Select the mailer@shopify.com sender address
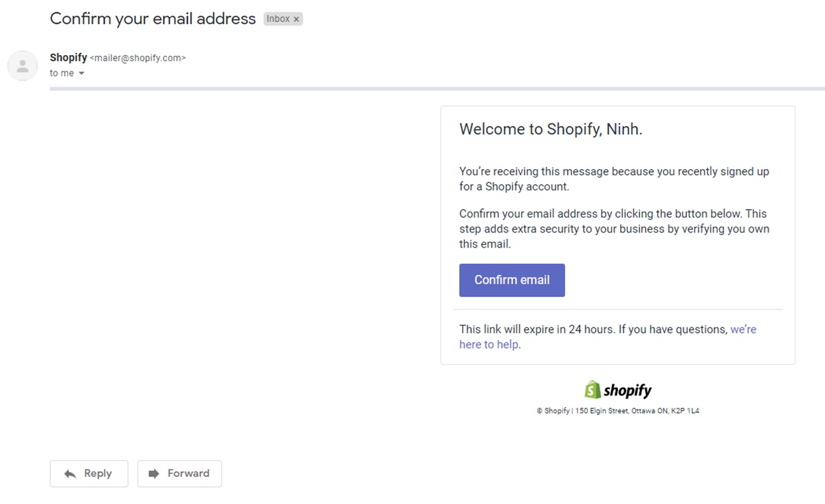This screenshot has width=825, height=504. (137, 58)
